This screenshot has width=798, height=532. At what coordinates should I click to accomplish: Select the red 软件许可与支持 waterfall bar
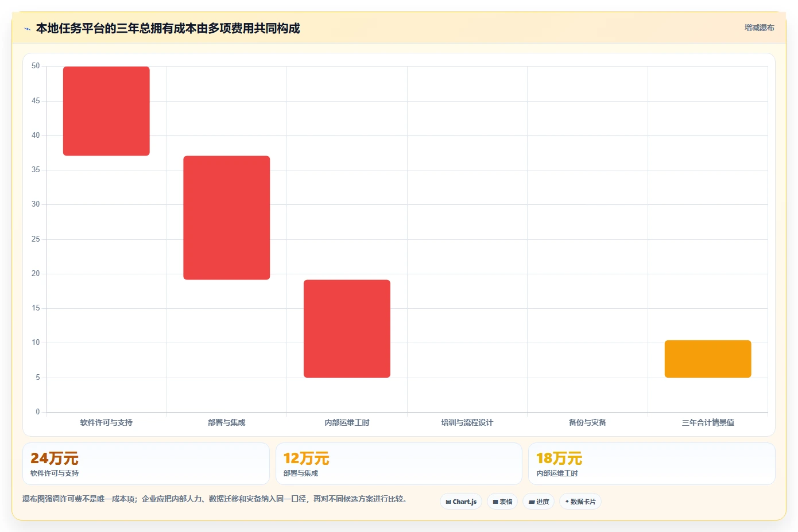[x=106, y=111]
